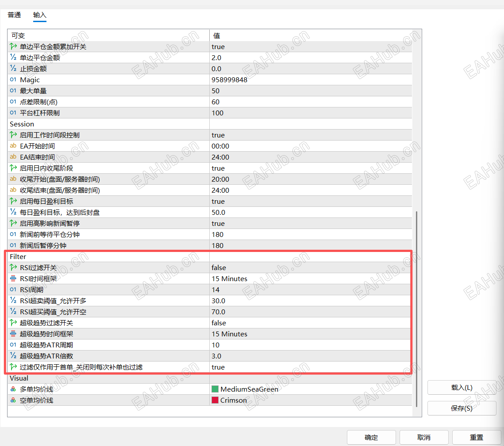Select the 输入 tab

point(39,15)
